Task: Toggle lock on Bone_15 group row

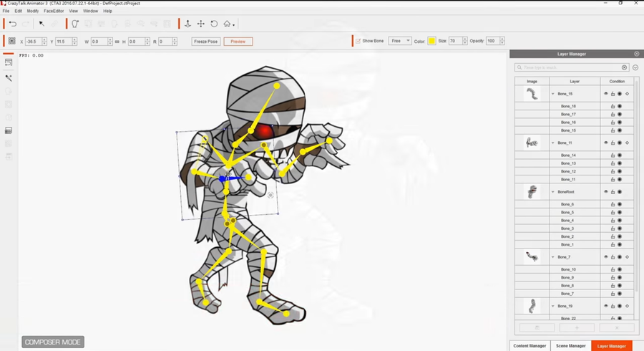Action: [x=613, y=94]
